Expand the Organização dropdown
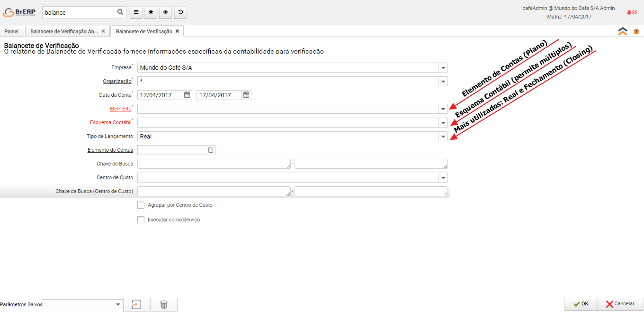This screenshot has width=644, height=312. (443, 82)
